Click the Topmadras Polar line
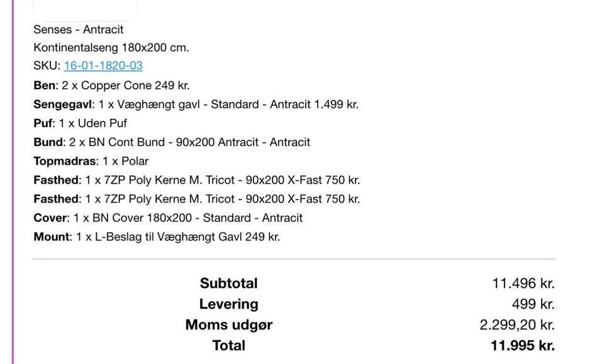604x364 pixels. tap(91, 161)
